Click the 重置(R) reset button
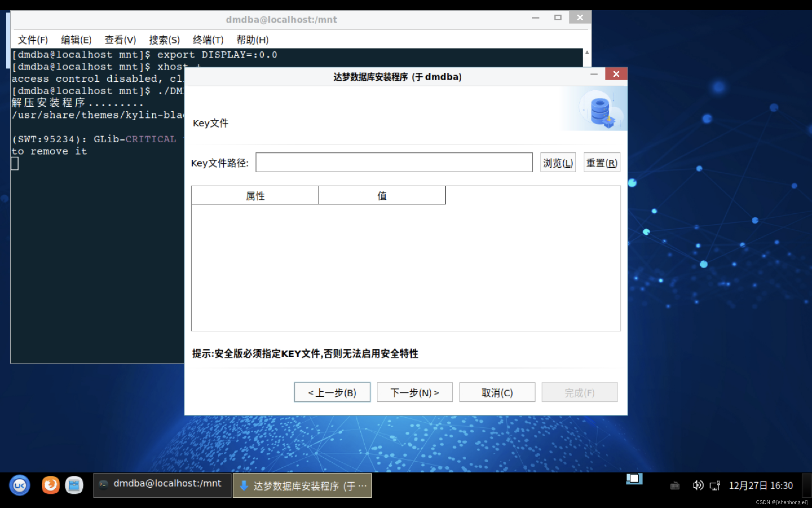Image resolution: width=812 pixels, height=508 pixels. click(602, 163)
